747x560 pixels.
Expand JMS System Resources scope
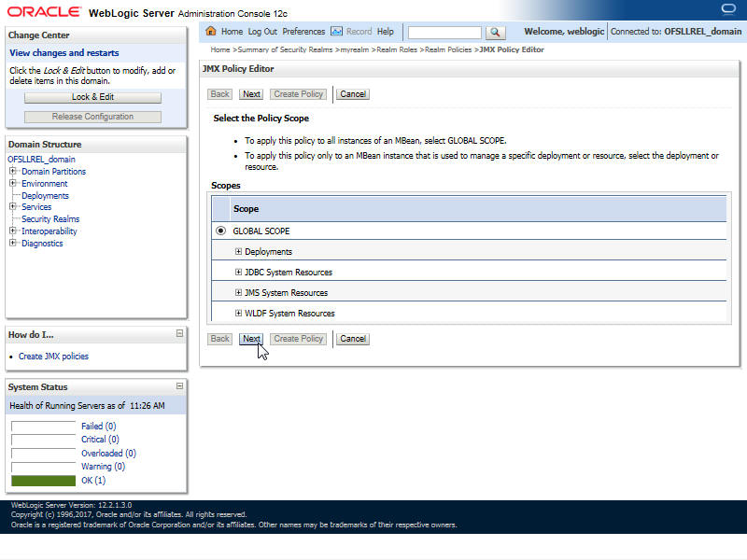[x=238, y=292]
